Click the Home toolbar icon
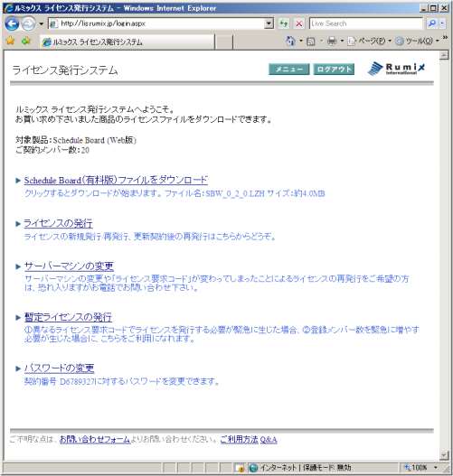This screenshot has height=476, width=453. click(x=291, y=41)
